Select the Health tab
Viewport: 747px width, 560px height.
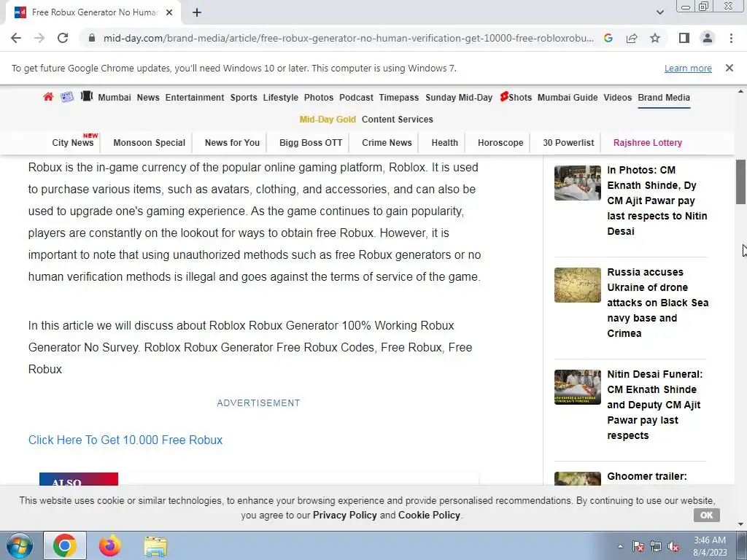[444, 143]
